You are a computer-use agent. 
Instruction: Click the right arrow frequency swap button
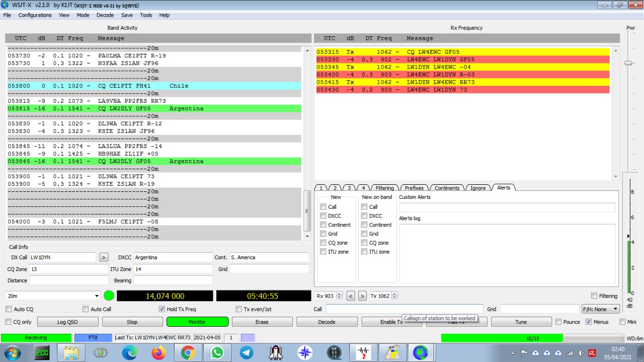(362, 296)
